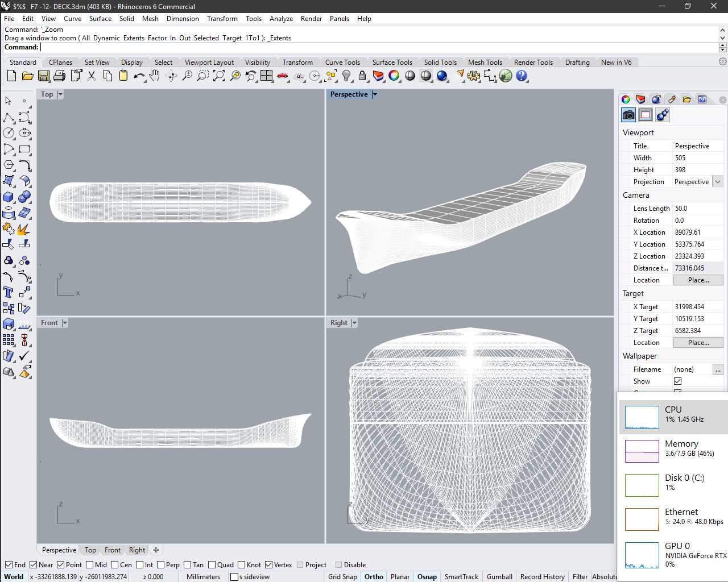Click the red car icon in toolbar
The image size is (728, 582).
click(283, 76)
